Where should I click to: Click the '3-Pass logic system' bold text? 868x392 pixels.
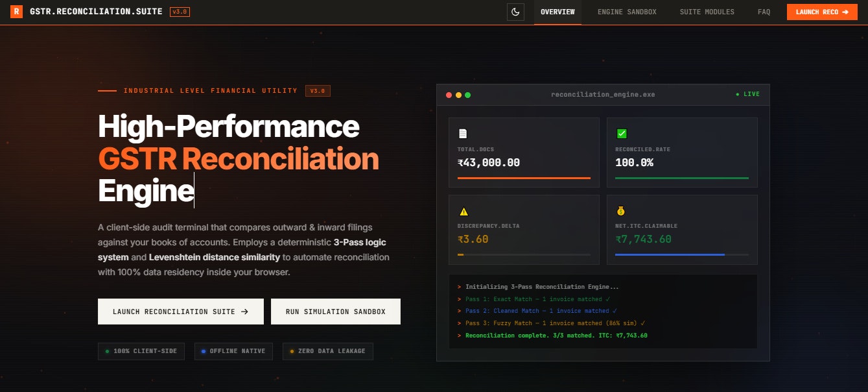(360, 242)
